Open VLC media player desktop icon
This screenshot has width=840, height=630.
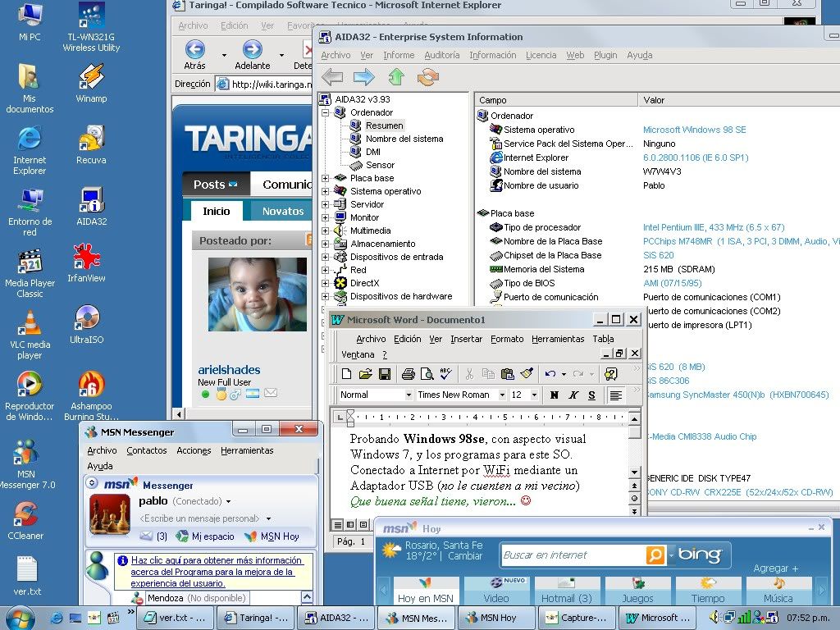pos(30,335)
